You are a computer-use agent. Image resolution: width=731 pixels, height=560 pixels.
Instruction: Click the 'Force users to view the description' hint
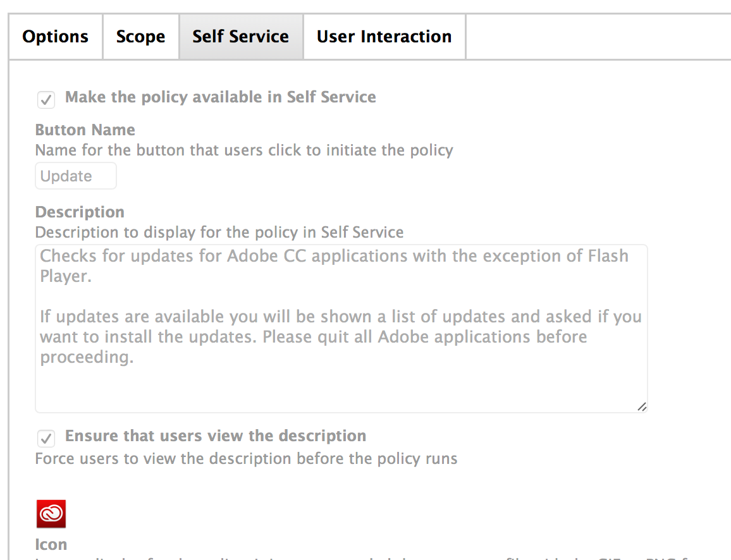pyautogui.click(x=246, y=458)
